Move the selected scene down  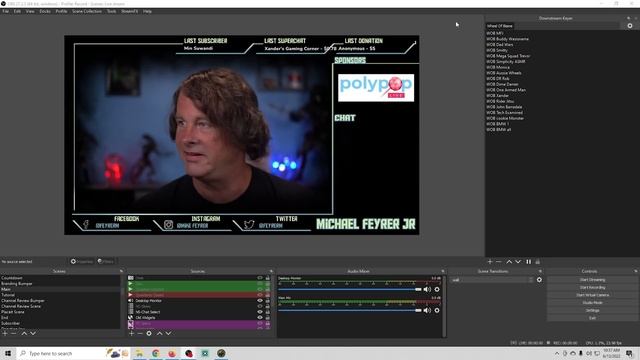[x=33, y=333]
